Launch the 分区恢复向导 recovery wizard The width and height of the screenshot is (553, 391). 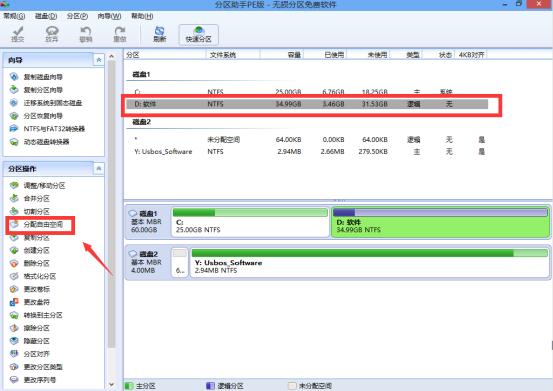[x=36, y=116]
